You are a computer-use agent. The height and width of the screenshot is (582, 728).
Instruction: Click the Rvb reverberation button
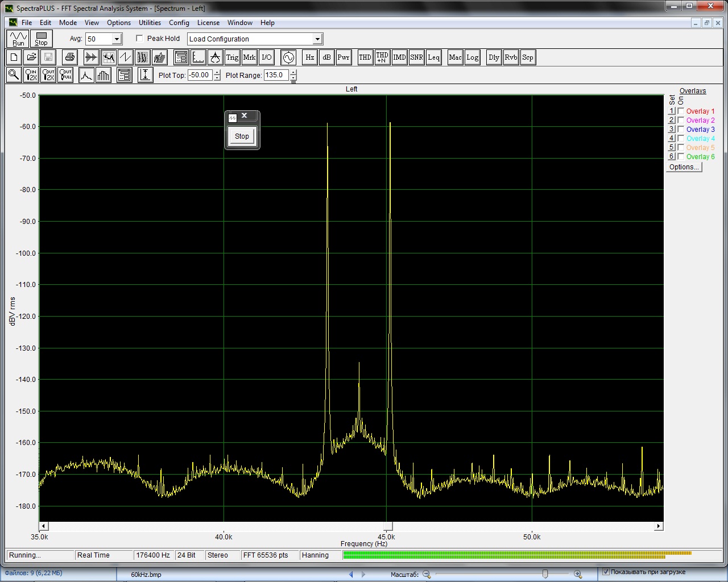point(511,57)
